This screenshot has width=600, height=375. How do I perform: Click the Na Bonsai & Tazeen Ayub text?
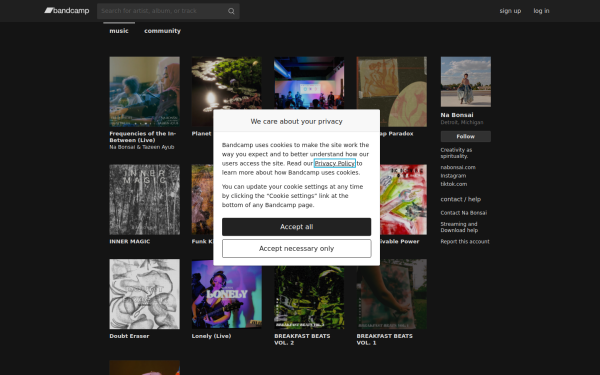[x=142, y=147]
